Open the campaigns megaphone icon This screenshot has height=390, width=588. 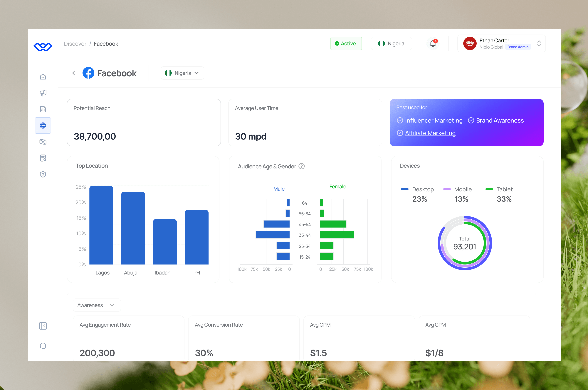click(43, 93)
